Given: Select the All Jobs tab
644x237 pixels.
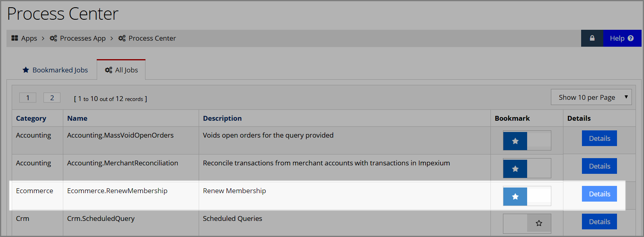Looking at the screenshot, I should (121, 70).
